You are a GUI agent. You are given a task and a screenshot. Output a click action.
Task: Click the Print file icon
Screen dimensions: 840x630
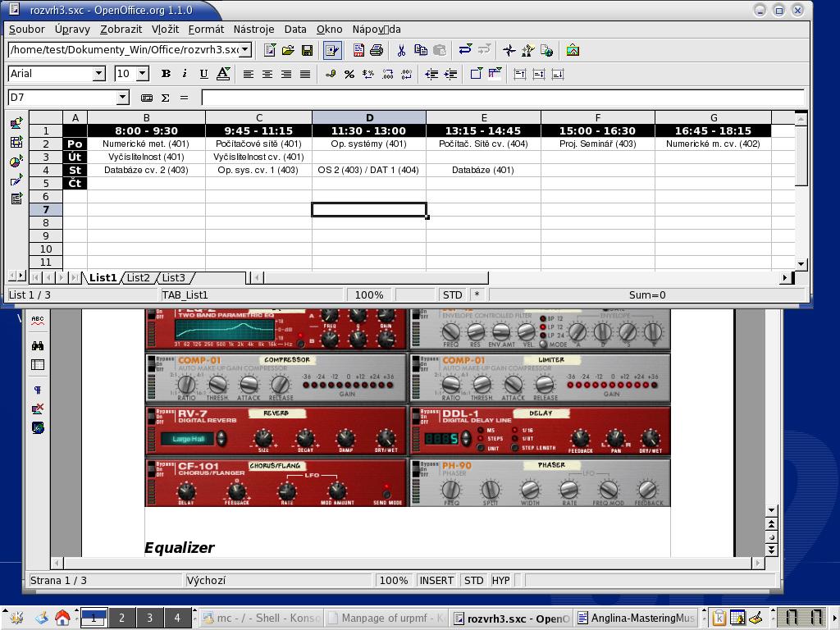point(377,50)
